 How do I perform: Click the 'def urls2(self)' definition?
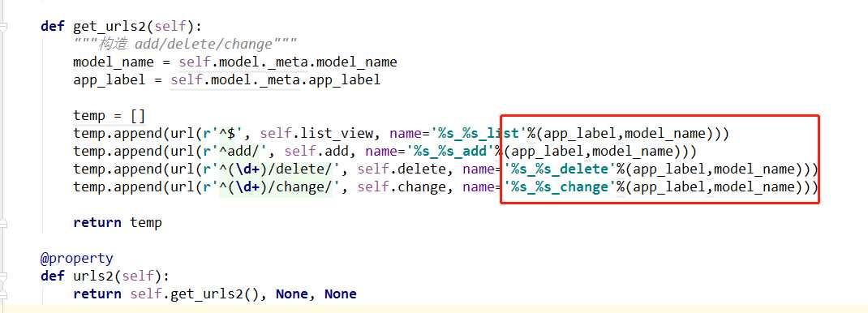[105, 276]
